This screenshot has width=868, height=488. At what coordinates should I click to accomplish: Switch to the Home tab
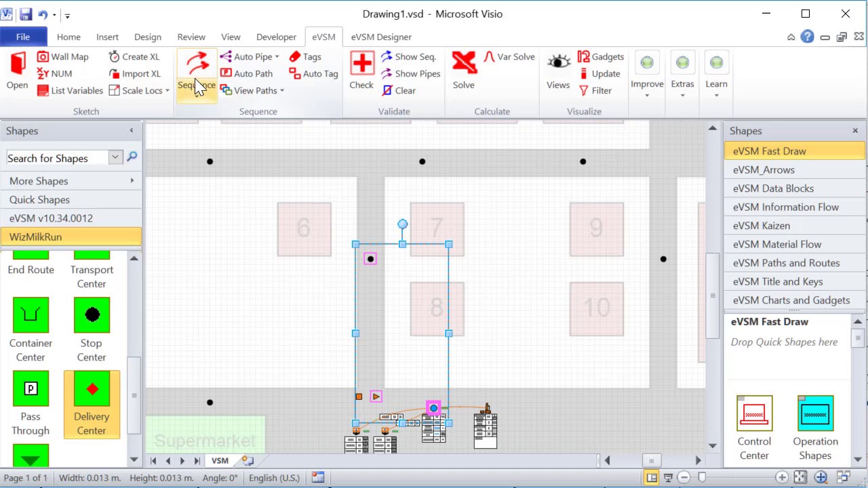coord(68,37)
